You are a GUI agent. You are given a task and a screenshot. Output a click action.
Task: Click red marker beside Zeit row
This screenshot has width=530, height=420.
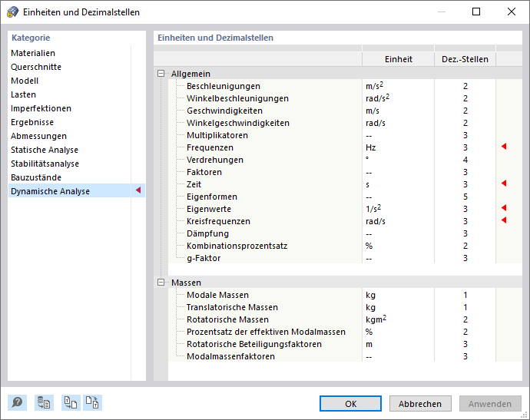[504, 184]
